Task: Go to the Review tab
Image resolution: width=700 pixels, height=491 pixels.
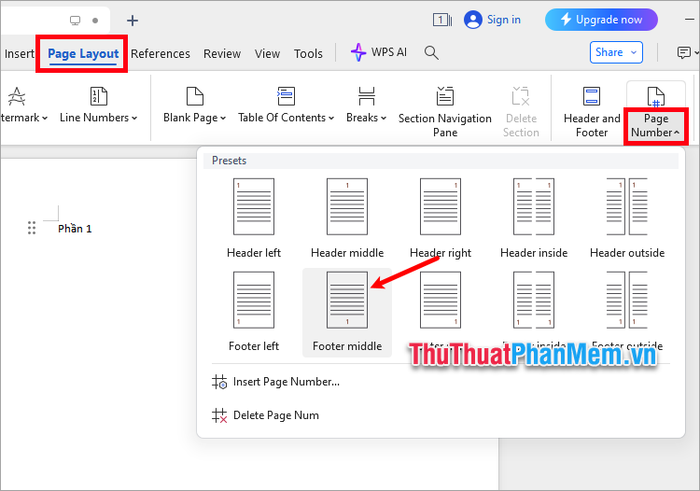Action: (x=222, y=54)
